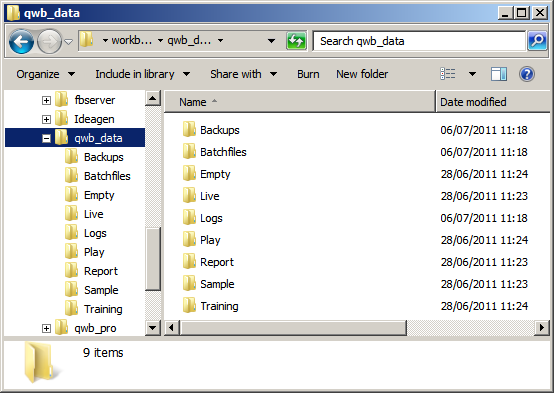
Task: Click the tree pane scroll down arrow
Action: [x=153, y=328]
